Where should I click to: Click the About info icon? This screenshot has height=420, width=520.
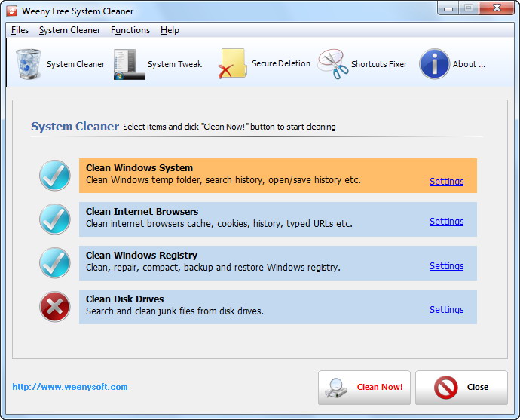coord(434,64)
